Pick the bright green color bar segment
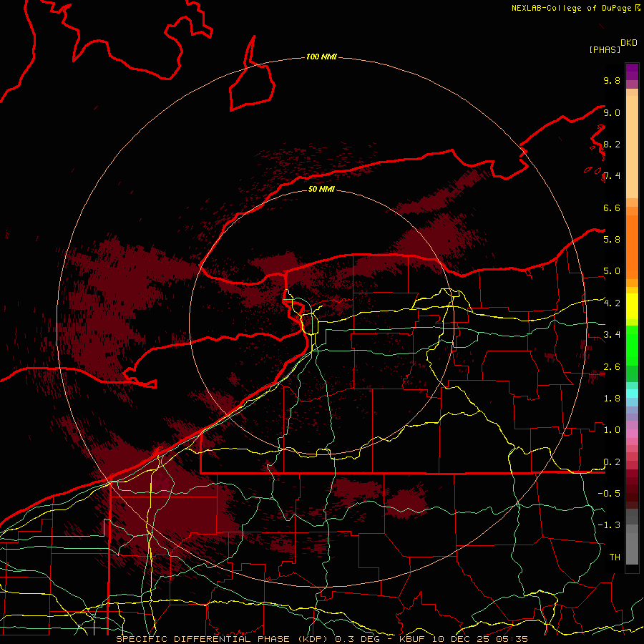The width and height of the screenshot is (644, 644). point(632,346)
